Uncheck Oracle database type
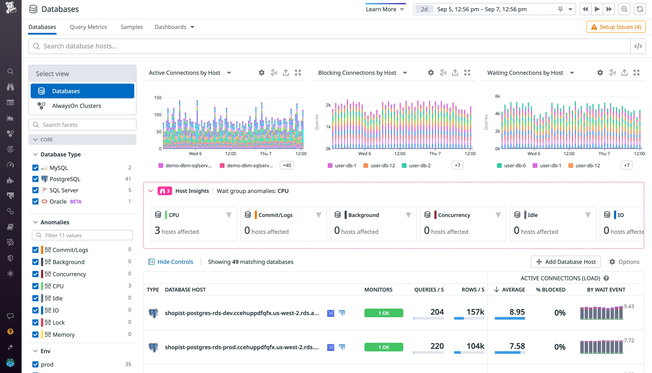This screenshot has height=373, width=652. (x=35, y=202)
